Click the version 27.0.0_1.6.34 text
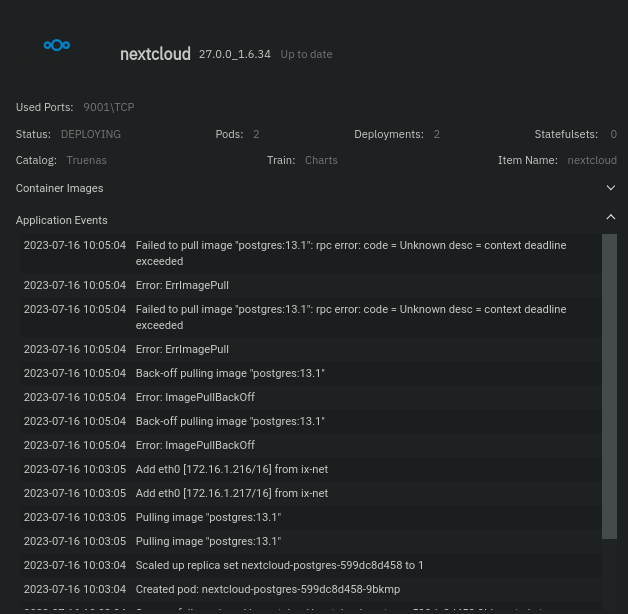 235,54
